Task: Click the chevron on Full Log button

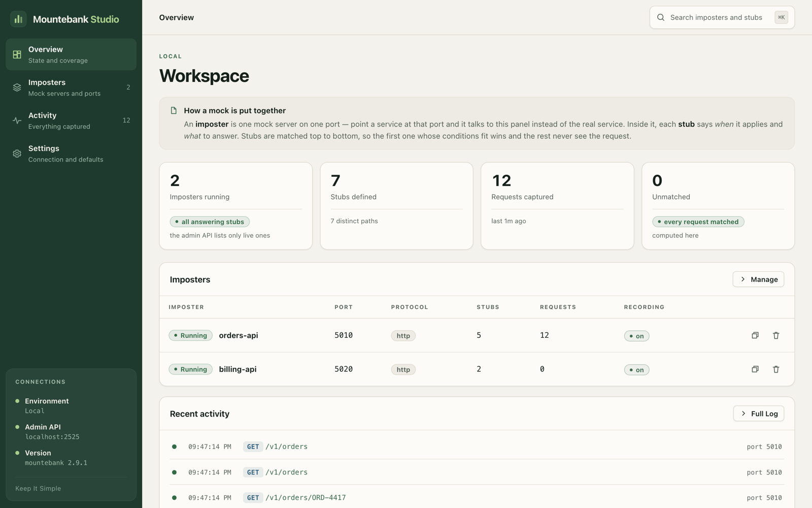Action: click(x=743, y=414)
